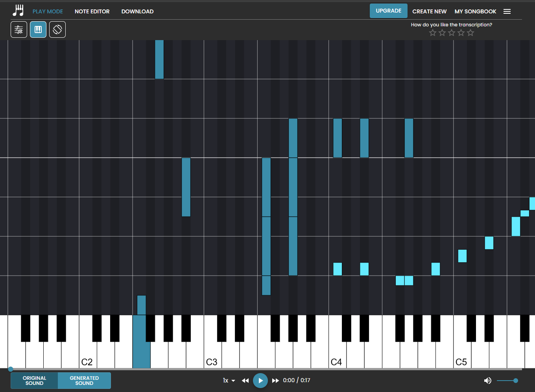
Task: Click the rewind button
Action: click(x=245, y=381)
